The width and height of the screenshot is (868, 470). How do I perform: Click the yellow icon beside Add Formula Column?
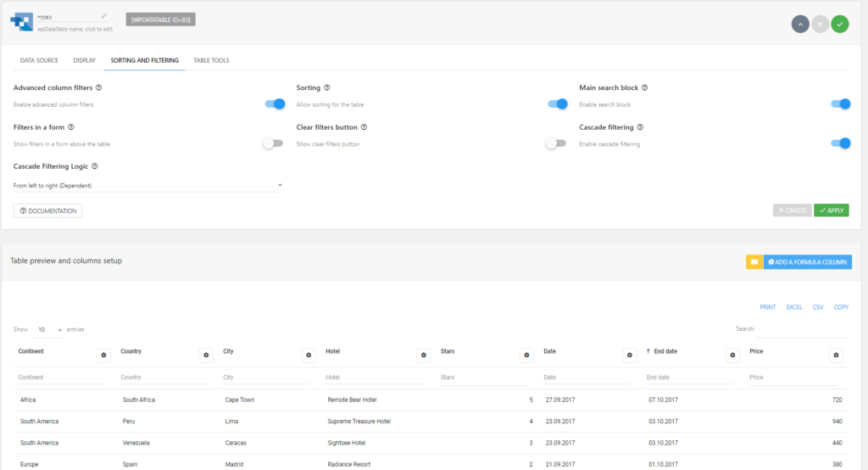point(754,261)
